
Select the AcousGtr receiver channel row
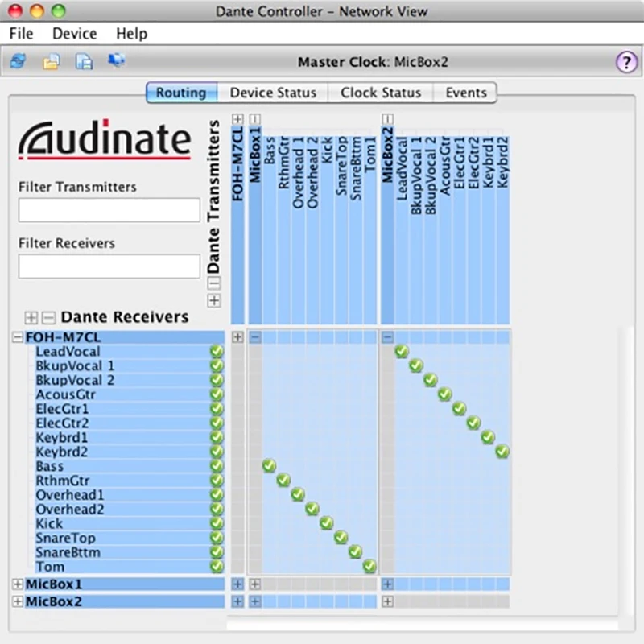[129, 394]
